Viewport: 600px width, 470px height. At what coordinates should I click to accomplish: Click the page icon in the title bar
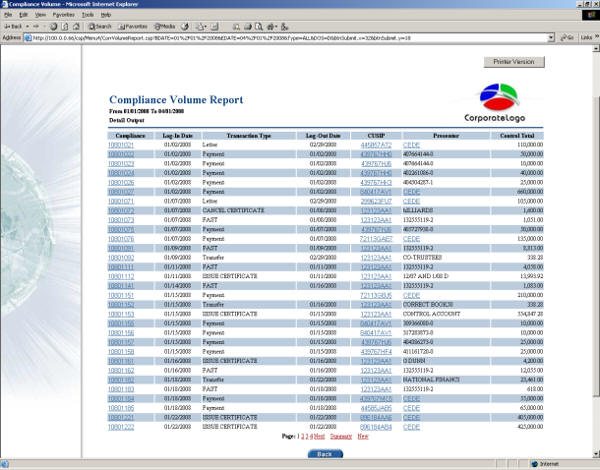pos(4,4)
